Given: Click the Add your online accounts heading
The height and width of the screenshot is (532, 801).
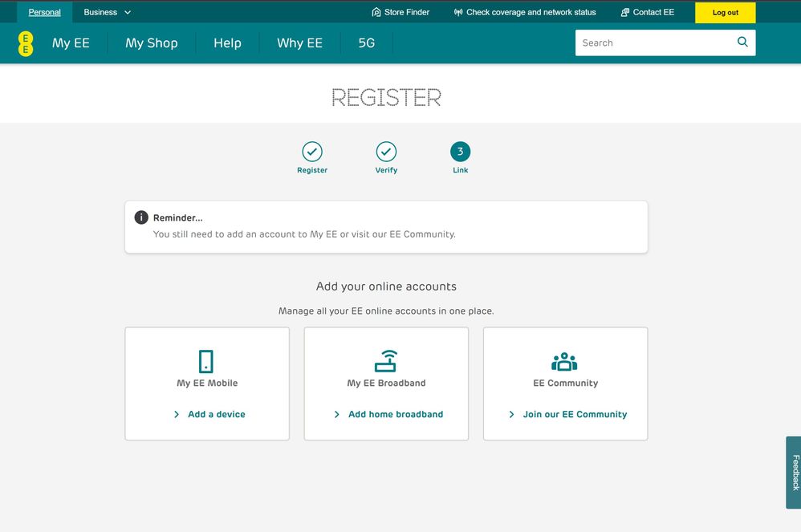Looking at the screenshot, I should (386, 286).
